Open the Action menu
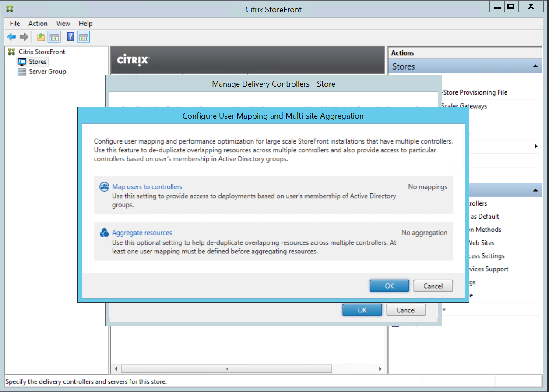 tap(38, 23)
